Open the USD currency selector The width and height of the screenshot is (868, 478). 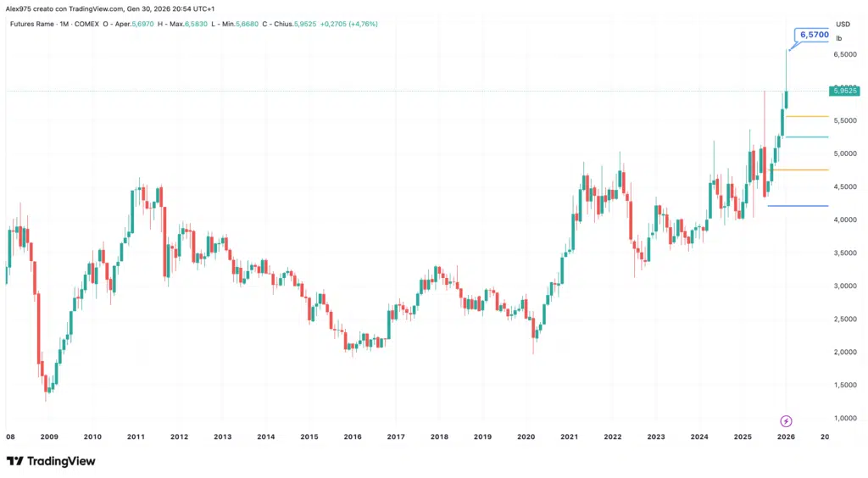click(843, 25)
